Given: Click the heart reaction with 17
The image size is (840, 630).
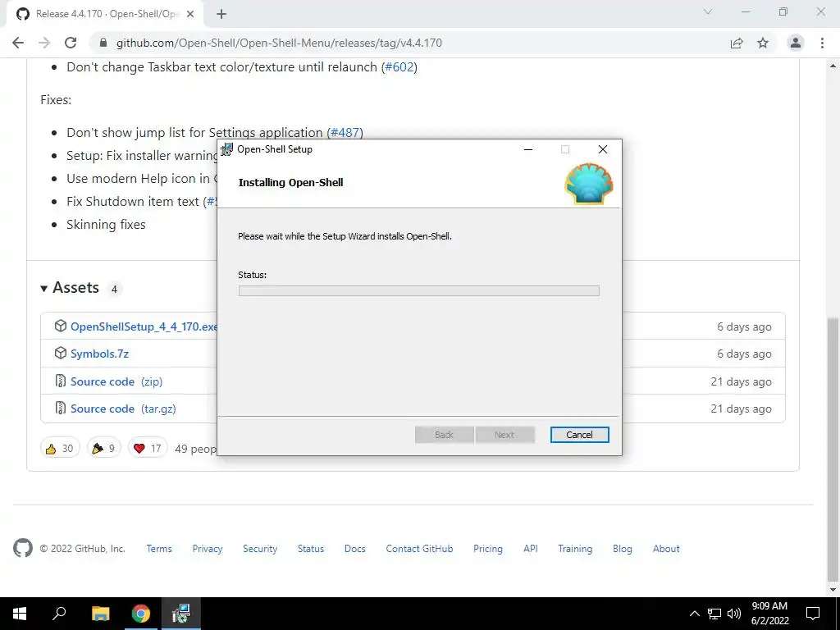Looking at the screenshot, I should (x=148, y=449).
